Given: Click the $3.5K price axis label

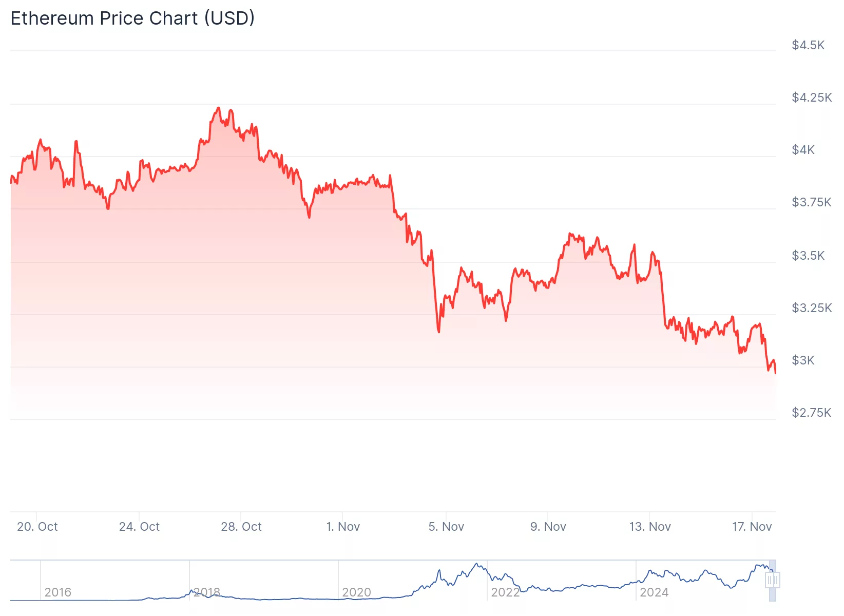Looking at the screenshot, I should click(x=808, y=256).
